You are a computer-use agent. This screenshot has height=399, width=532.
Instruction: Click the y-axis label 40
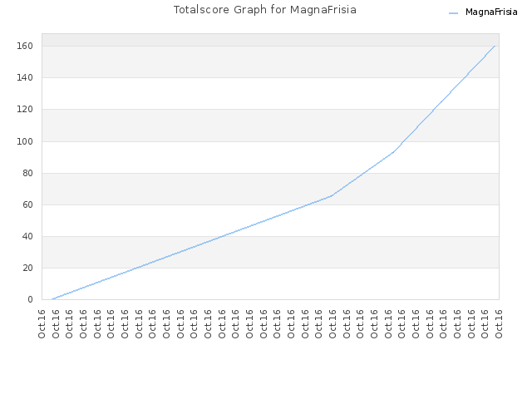click(27, 236)
